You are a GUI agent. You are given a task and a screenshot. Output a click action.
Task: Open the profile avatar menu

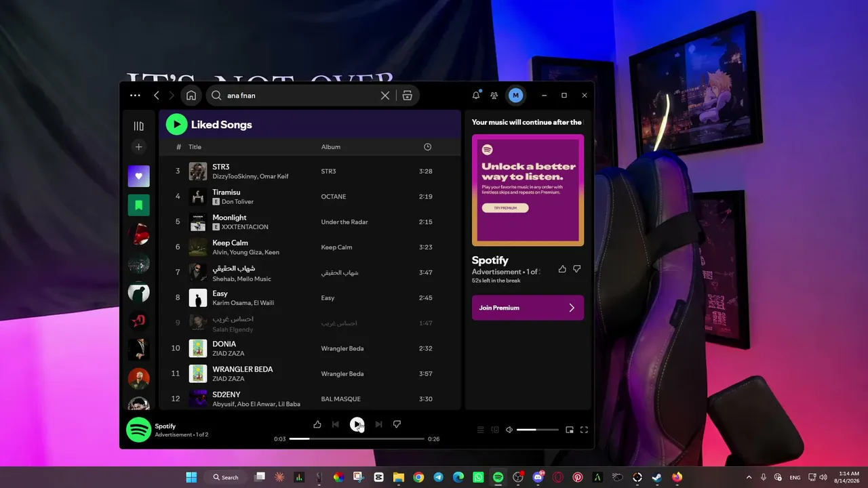click(x=515, y=96)
